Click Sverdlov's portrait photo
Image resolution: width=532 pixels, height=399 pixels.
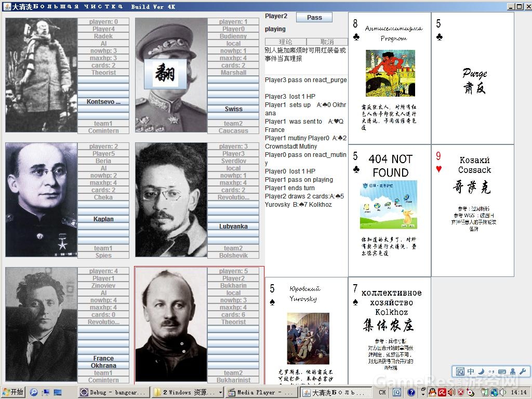click(x=171, y=199)
